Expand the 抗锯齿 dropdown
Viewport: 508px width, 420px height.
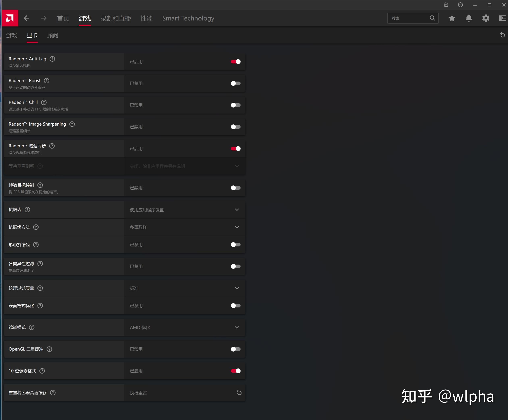coord(185,210)
